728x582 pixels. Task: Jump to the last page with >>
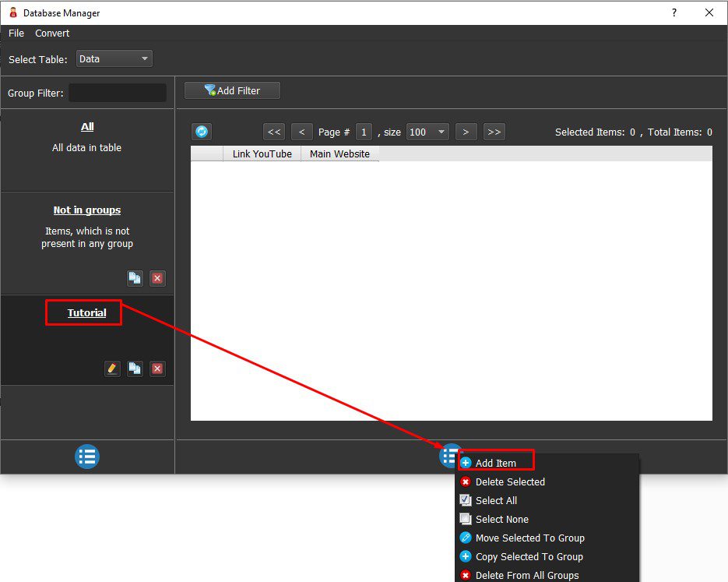[x=494, y=132]
